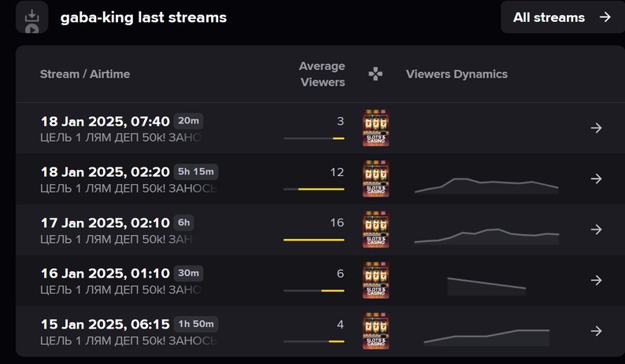
Task: Click Slots & Casino thumbnail of 07:40 stream
Action: point(376,128)
